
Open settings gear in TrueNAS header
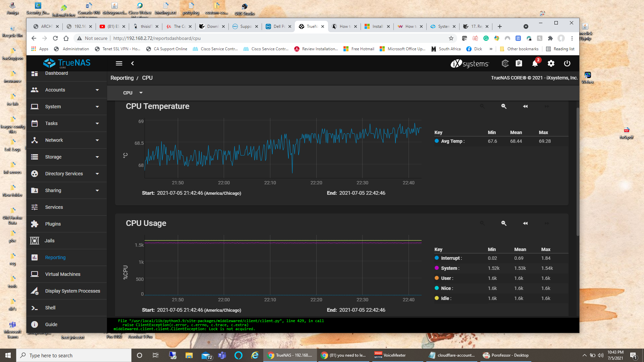(551, 63)
